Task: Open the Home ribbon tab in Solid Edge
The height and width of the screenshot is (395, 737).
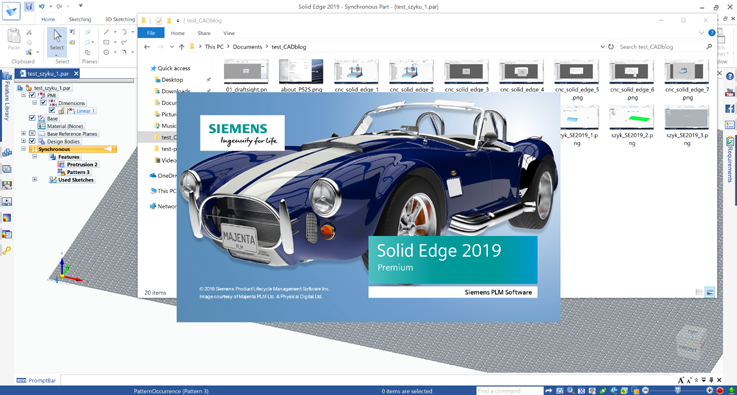Action: click(x=48, y=19)
